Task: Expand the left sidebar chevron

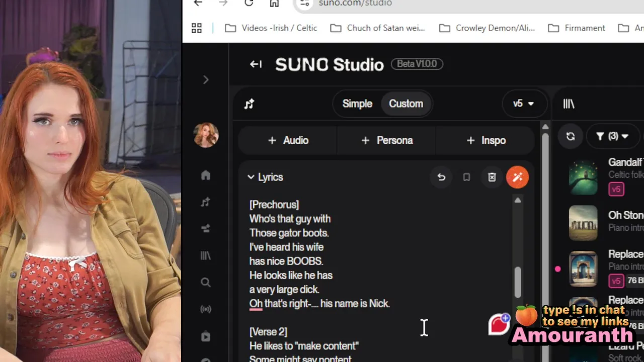Action: click(205, 80)
